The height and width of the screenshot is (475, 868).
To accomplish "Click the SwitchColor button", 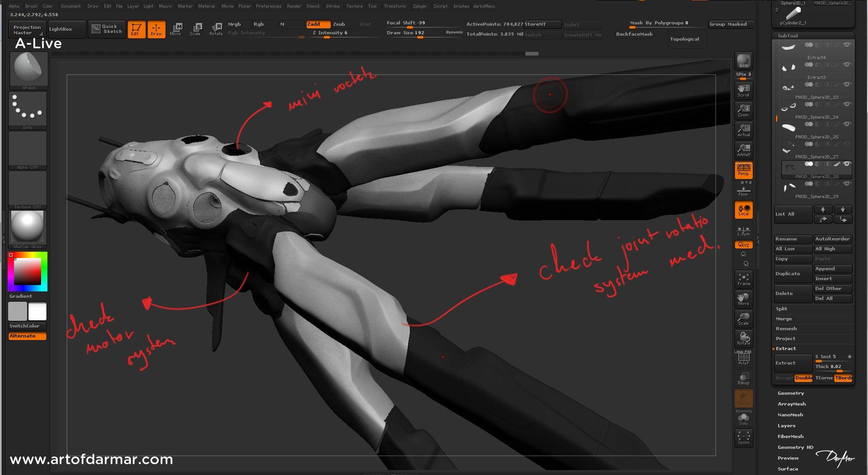I will [x=28, y=326].
